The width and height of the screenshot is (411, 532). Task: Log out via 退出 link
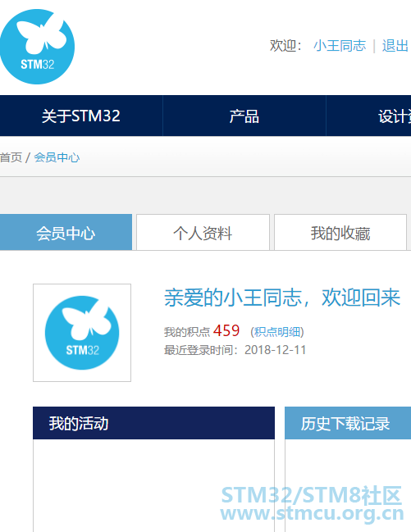(x=395, y=45)
